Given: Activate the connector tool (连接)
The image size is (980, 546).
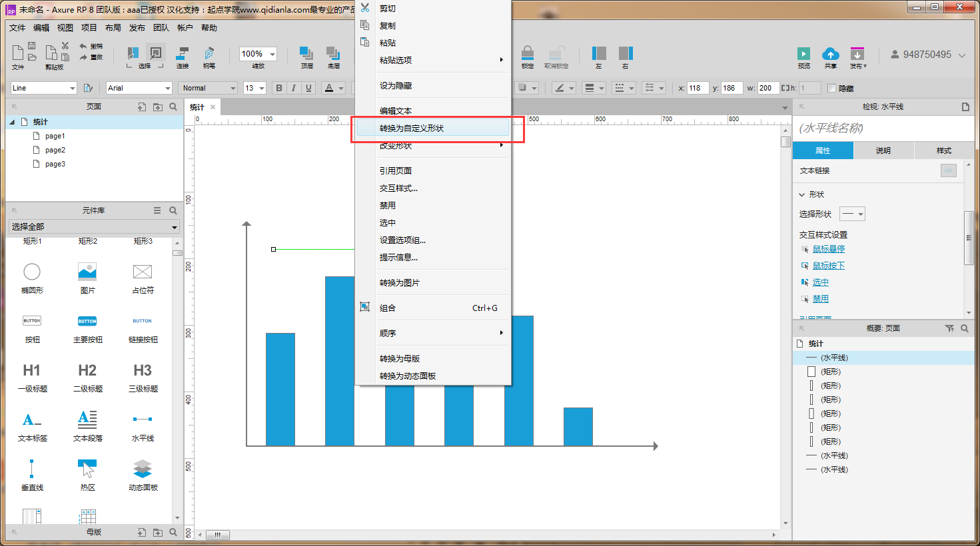Looking at the screenshot, I should pos(183,53).
